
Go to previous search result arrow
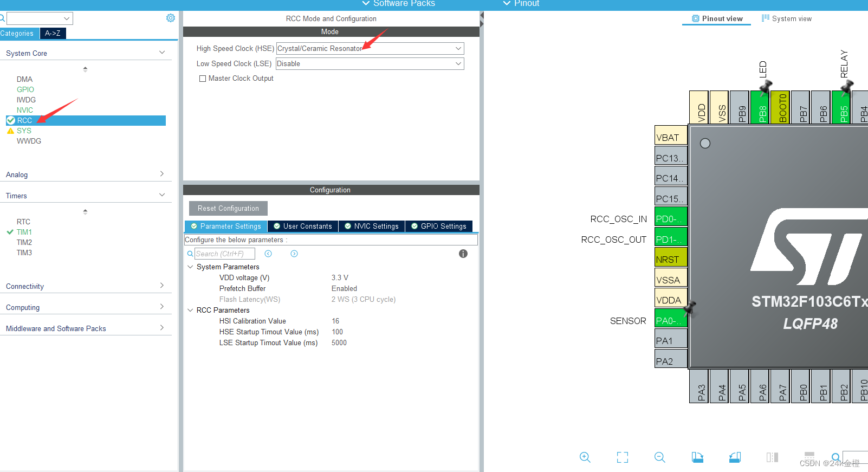click(268, 254)
